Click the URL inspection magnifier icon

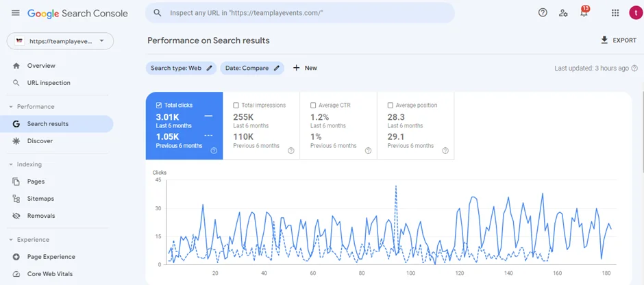pyautogui.click(x=16, y=83)
